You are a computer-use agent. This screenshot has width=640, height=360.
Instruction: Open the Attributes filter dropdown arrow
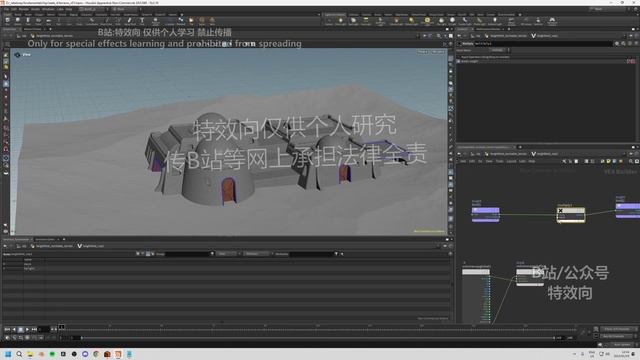[336, 254]
